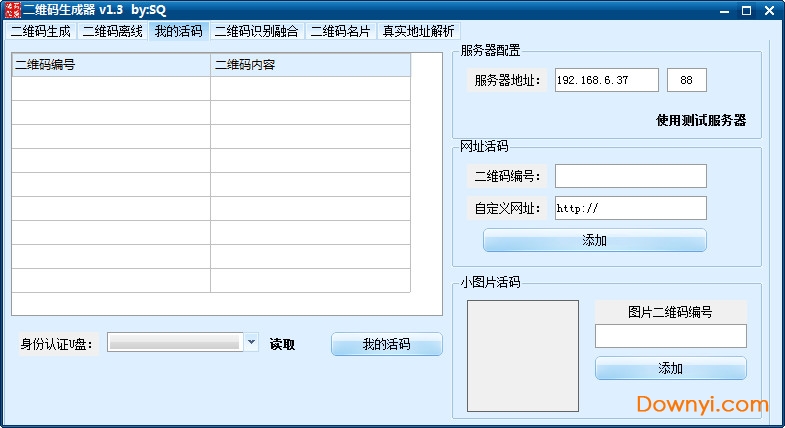Go to the 二维码识别融合 tab

coord(256,31)
